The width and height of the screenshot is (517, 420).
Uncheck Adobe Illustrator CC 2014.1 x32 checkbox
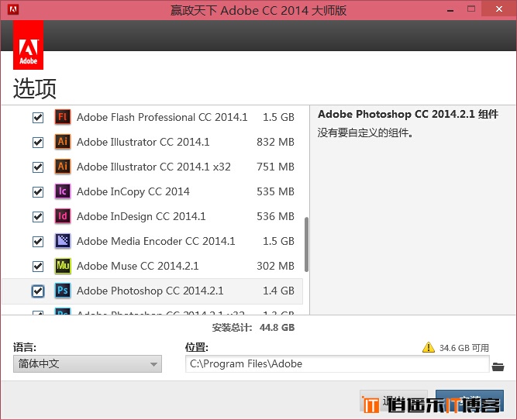click(x=38, y=167)
